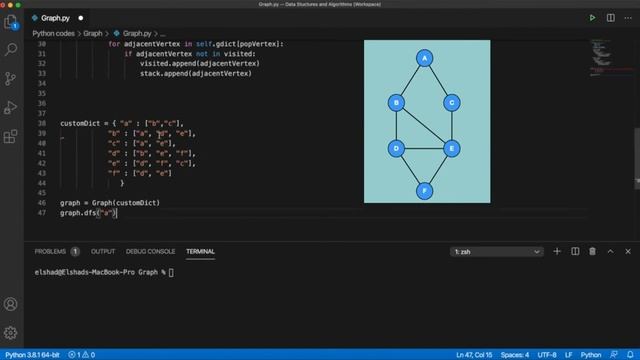Click node F in the graph image

point(424,191)
